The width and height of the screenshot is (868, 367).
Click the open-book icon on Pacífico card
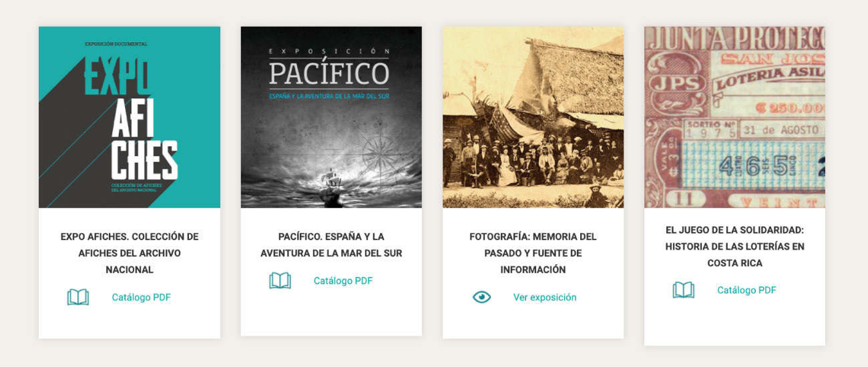click(280, 281)
